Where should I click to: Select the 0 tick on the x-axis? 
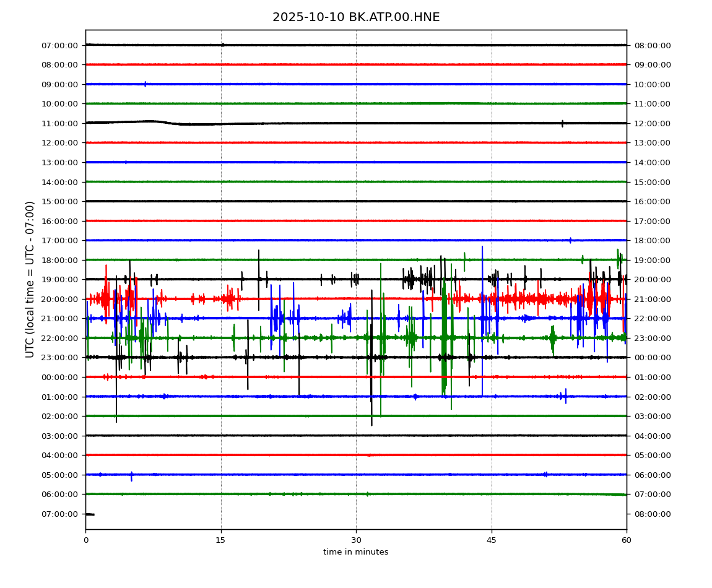[85, 540]
